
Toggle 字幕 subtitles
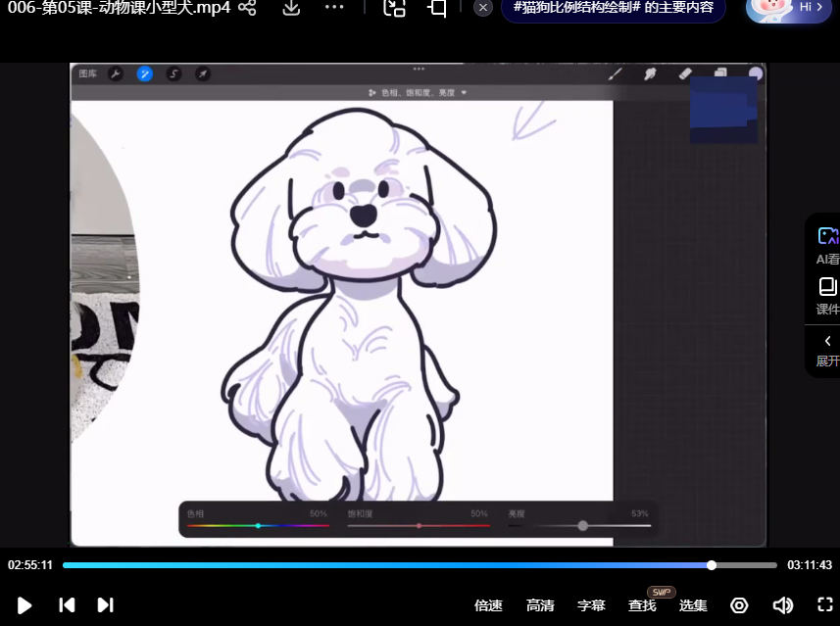591,605
